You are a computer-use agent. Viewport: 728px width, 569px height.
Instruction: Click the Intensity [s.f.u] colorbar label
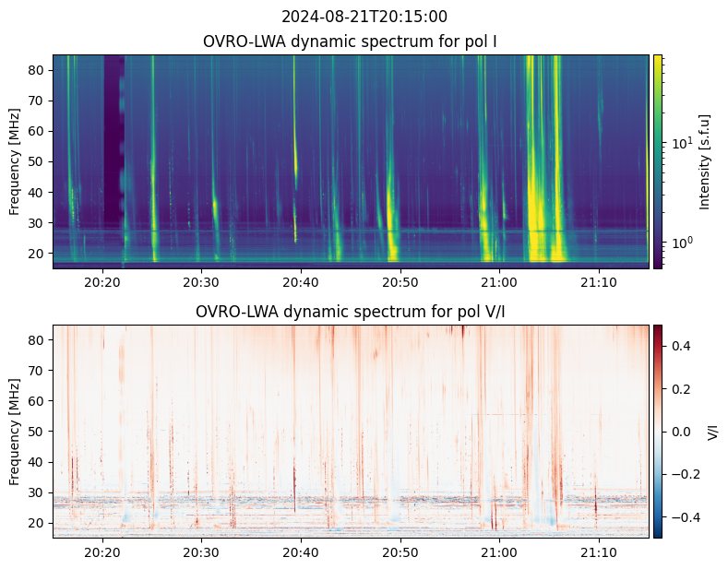tap(704, 161)
